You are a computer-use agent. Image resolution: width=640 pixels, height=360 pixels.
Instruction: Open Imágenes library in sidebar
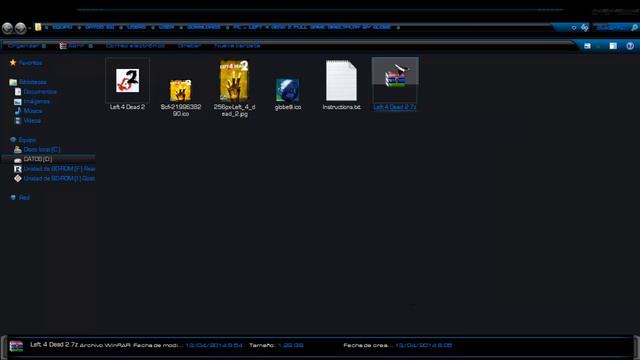coord(37,101)
